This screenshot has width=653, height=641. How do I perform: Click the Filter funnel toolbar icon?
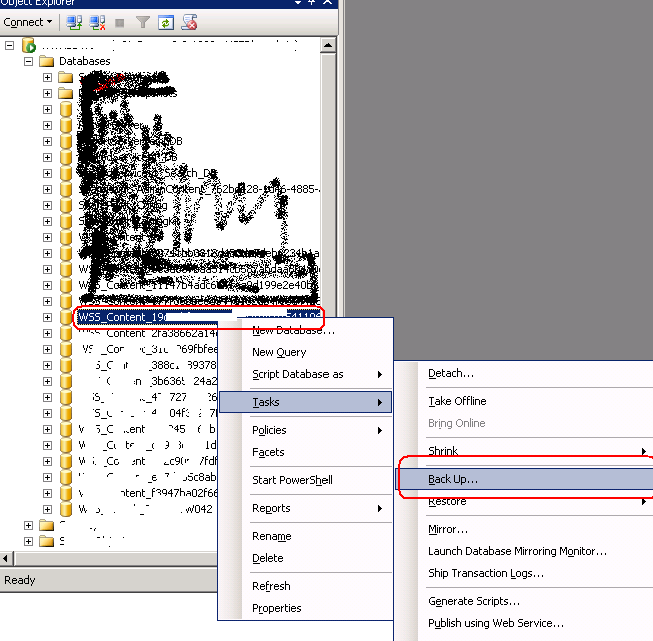[143, 22]
